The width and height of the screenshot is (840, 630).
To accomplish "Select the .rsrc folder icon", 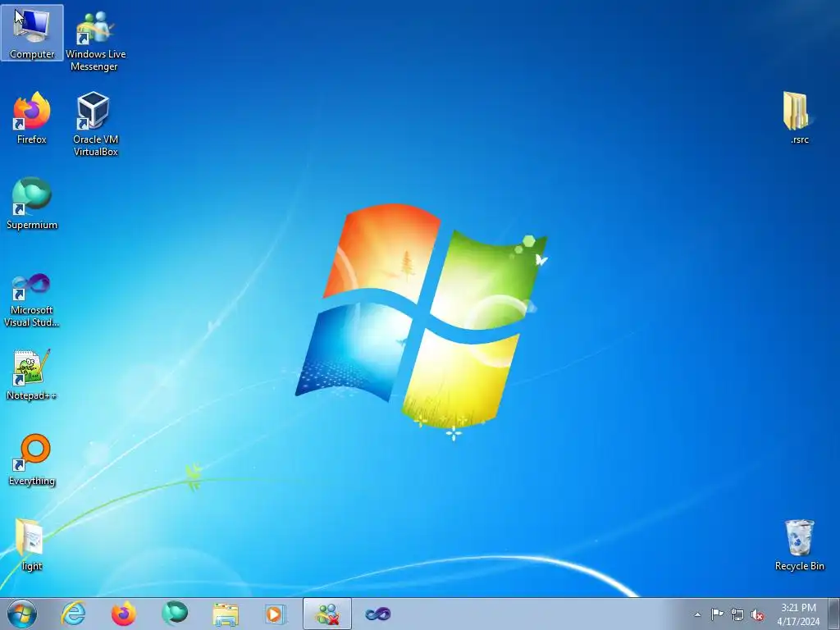I will tap(799, 118).
